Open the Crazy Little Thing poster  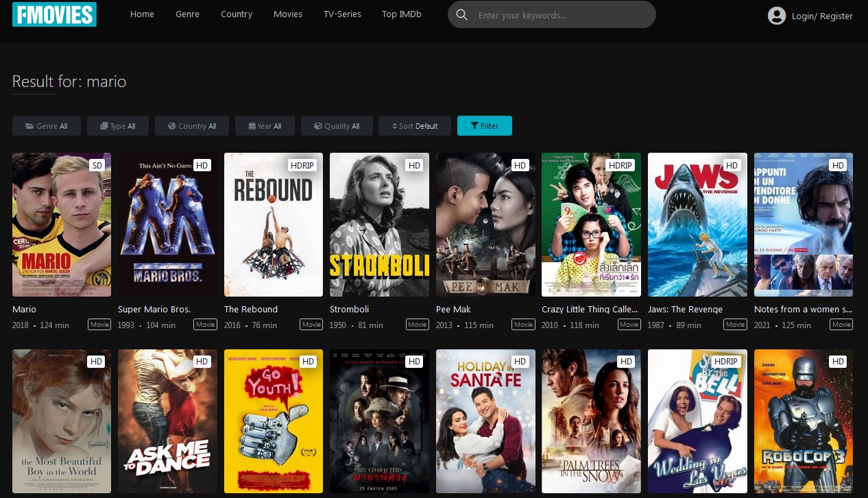click(x=591, y=225)
